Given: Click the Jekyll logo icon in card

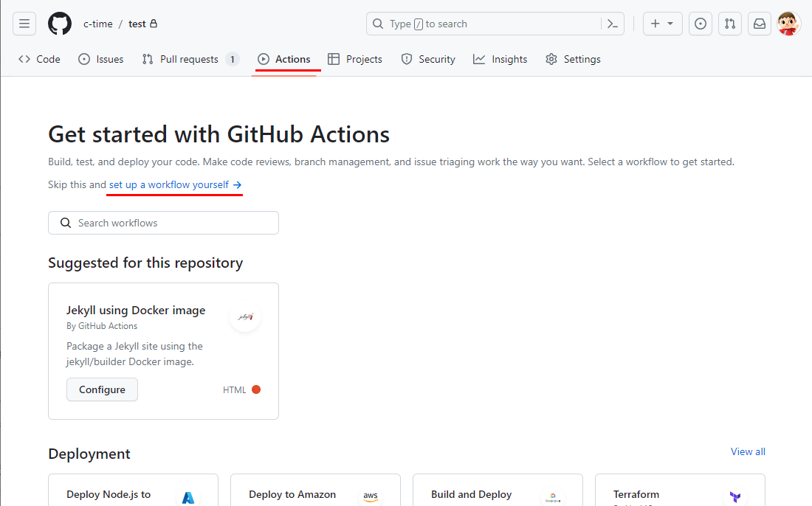Looking at the screenshot, I should [x=245, y=316].
